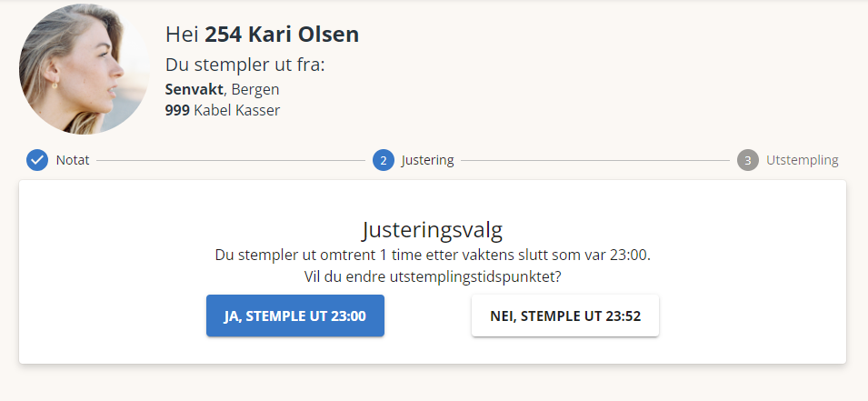Image resolution: width=868 pixels, height=401 pixels.
Task: Click the connector line between Justering and Utstempling
Action: [595, 161]
